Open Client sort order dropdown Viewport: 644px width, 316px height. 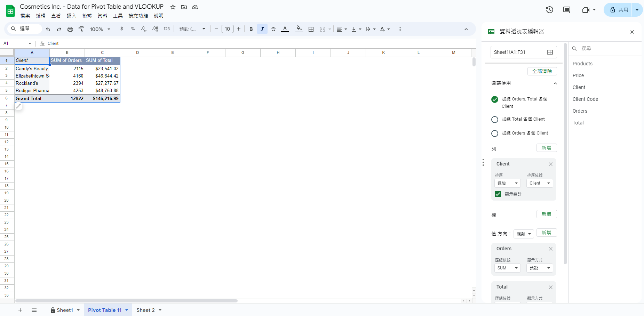tap(508, 183)
